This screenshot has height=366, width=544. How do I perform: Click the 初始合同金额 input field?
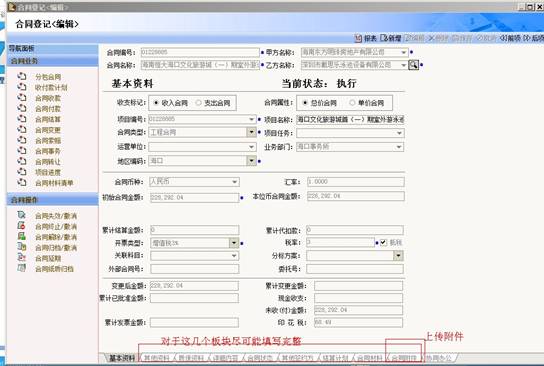195,198
